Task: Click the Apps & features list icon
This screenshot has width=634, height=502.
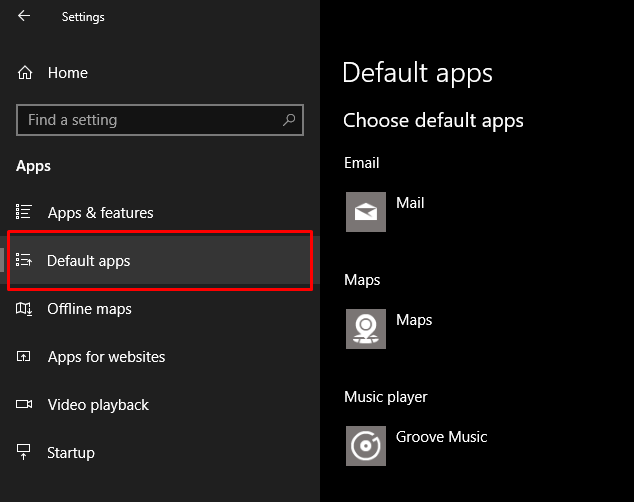Action: tap(25, 212)
